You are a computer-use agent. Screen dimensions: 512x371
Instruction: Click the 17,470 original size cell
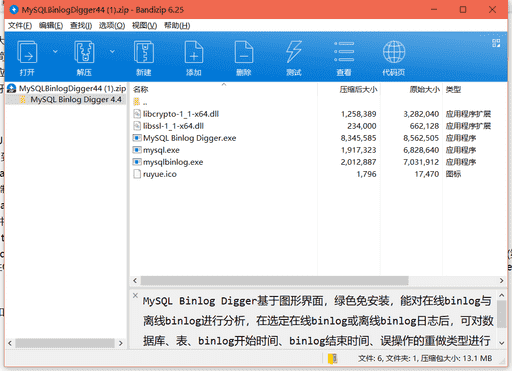pyautogui.click(x=427, y=174)
